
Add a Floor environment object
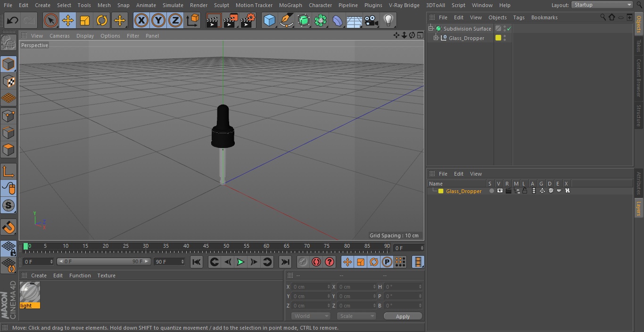pyautogui.click(x=355, y=20)
